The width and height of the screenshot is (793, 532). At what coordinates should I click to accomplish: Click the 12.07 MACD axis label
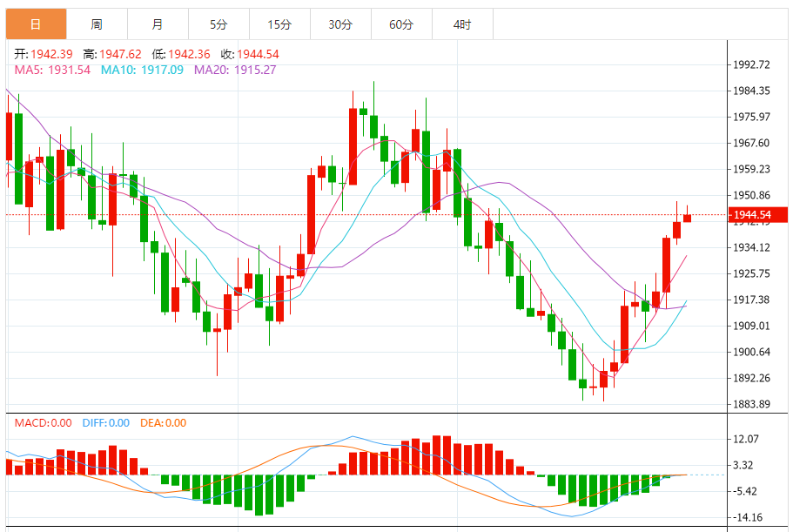click(x=745, y=439)
